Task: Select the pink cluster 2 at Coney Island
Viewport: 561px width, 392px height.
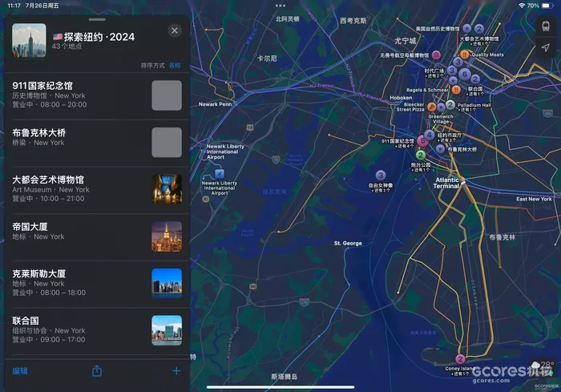Action: [x=460, y=358]
